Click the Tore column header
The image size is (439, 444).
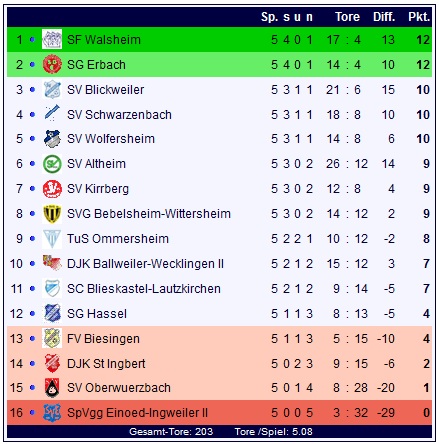tap(347, 17)
